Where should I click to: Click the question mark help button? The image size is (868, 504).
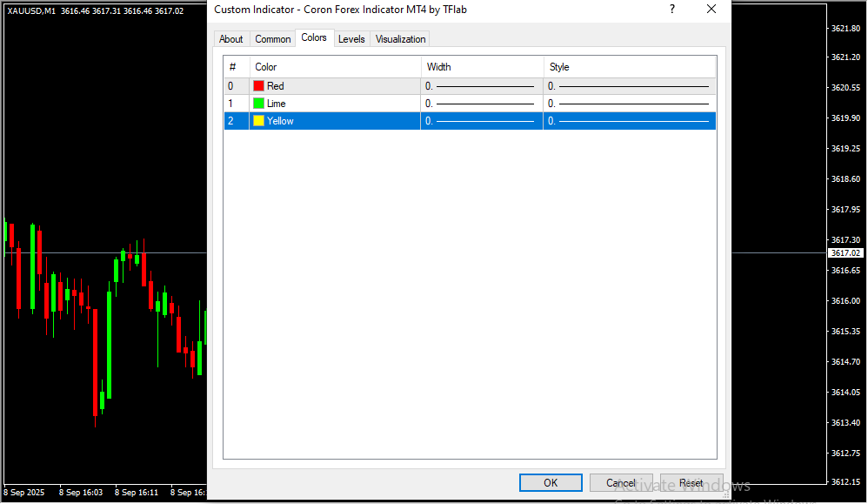click(671, 10)
